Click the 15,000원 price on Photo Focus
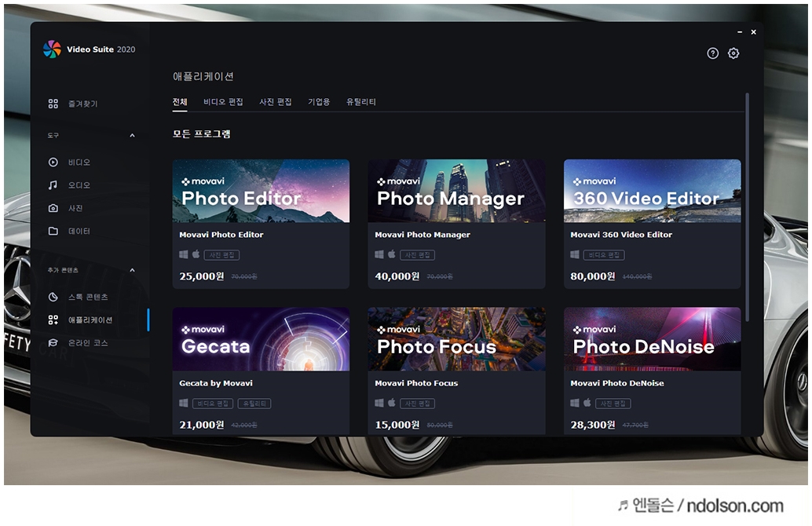Viewport: 812px width, 526px height. [397, 425]
